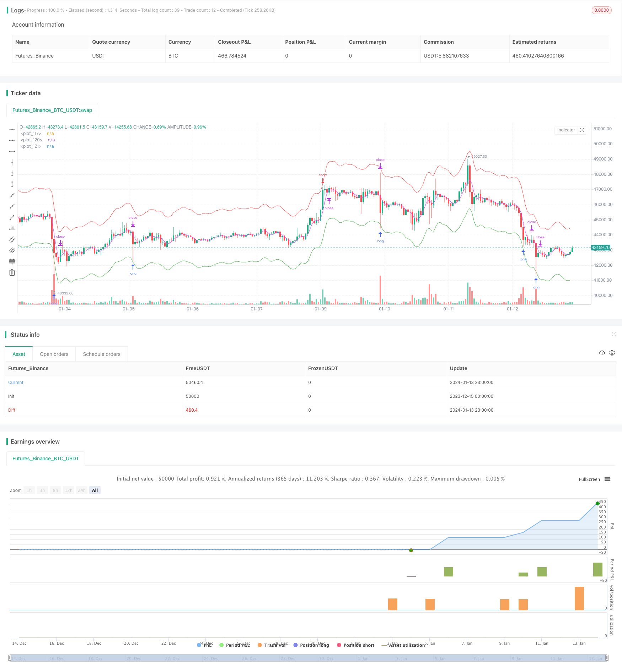Set earnings zoom to 8h
Viewport: 622px width, 672px height.
[55, 490]
